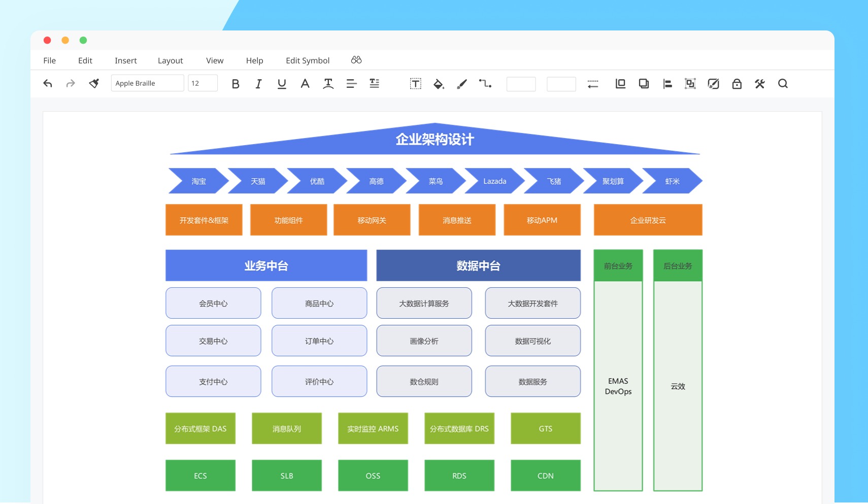This screenshot has width=868, height=504.
Task: Click the Undo arrow icon
Action: (x=48, y=84)
